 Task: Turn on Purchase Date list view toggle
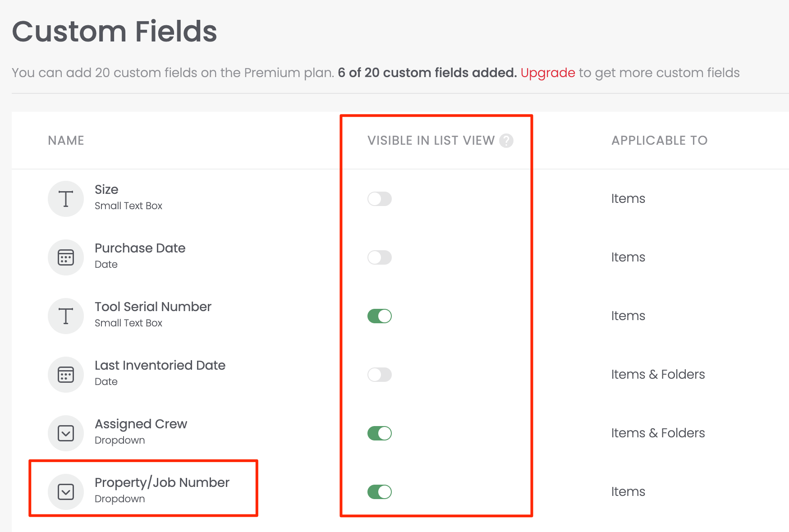(x=379, y=257)
